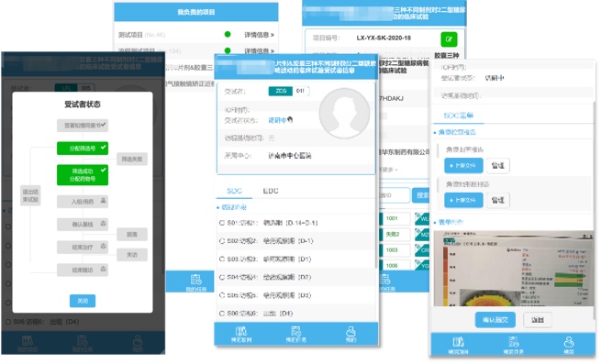
Task: Click middle task nav icon in right screen
Action: (514, 345)
